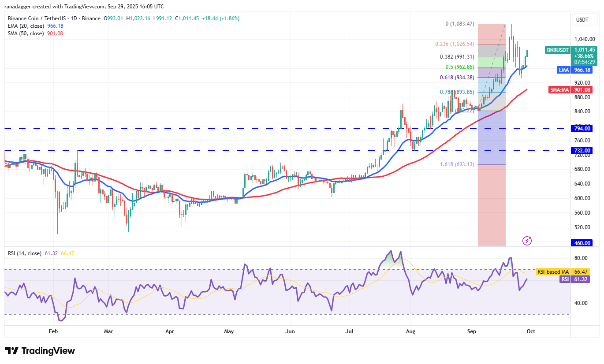Viewport: 604px width, 364px height.
Task: Click the purple lightning quick-trade icon
Action: click(527, 240)
